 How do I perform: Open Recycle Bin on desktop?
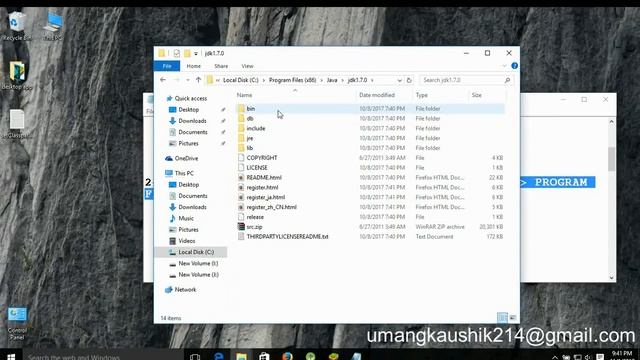coord(17,27)
